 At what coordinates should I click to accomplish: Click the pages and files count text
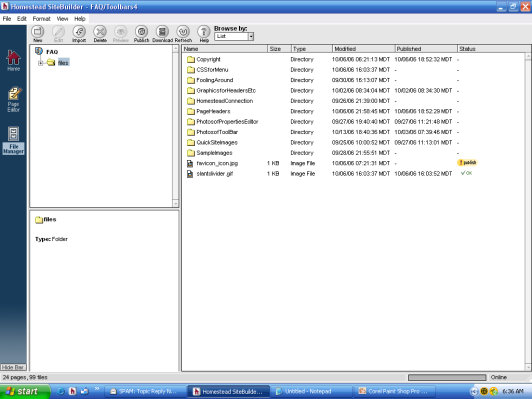pos(25,377)
